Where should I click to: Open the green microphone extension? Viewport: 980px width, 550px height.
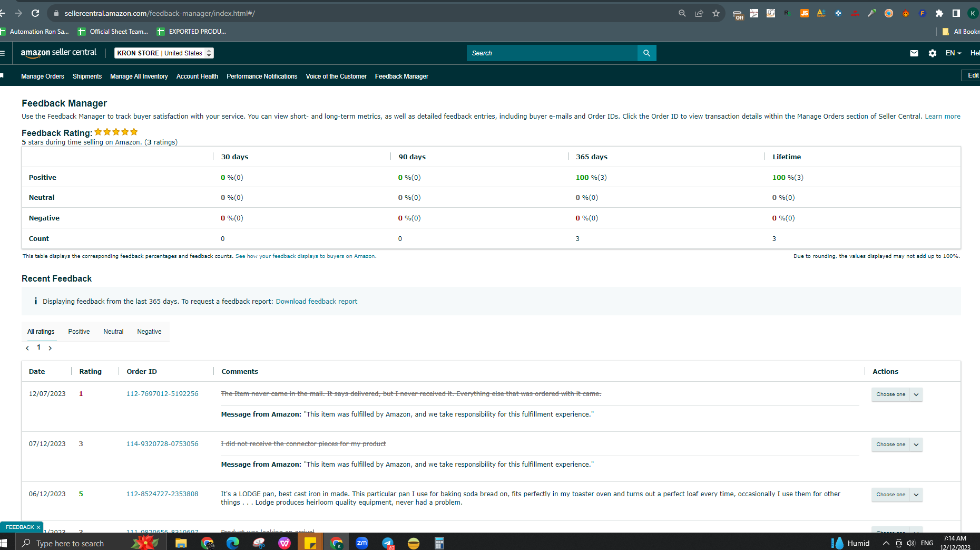tap(872, 13)
